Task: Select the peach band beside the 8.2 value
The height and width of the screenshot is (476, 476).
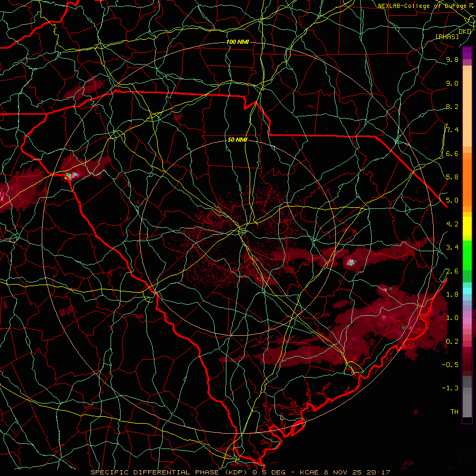Action: (467, 108)
